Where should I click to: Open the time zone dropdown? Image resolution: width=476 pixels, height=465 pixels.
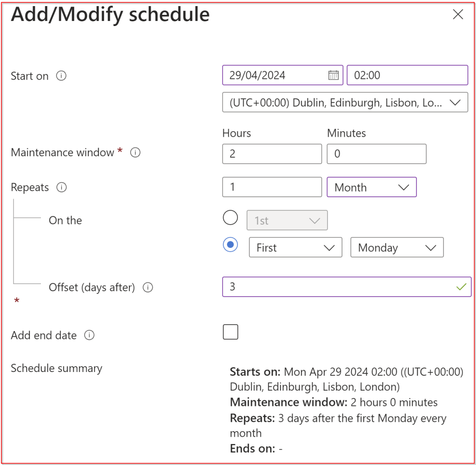click(x=345, y=103)
